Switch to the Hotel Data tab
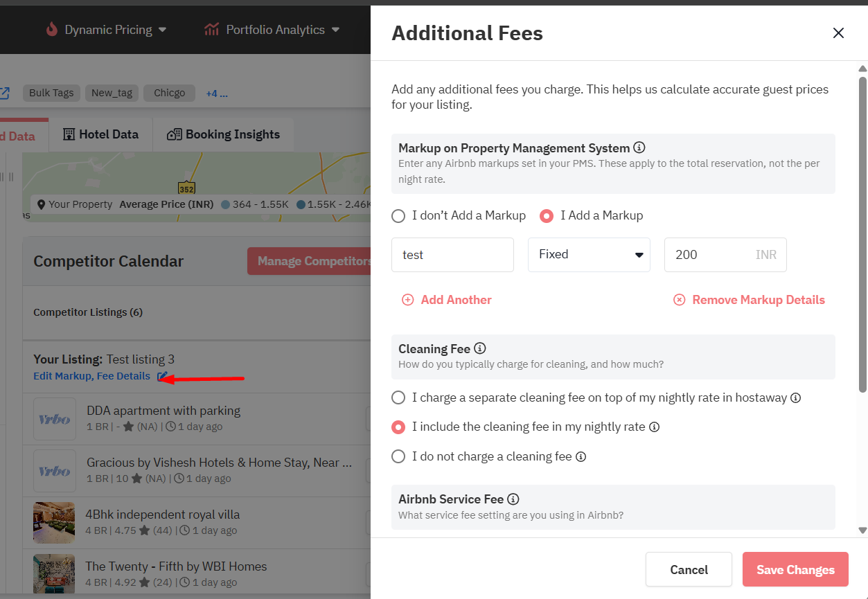 click(x=100, y=134)
